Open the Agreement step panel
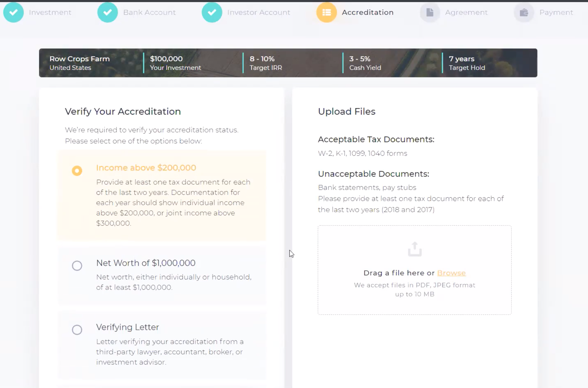The height and width of the screenshot is (388, 588). (x=454, y=12)
